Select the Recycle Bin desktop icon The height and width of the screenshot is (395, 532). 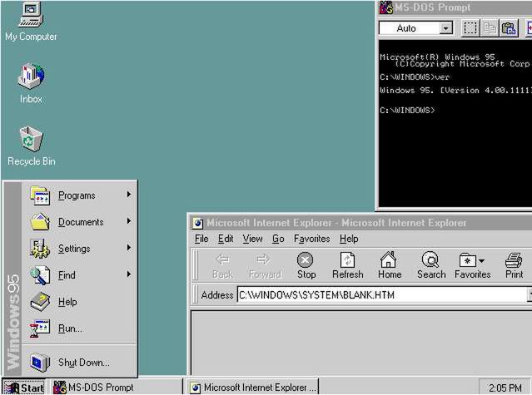pos(31,146)
